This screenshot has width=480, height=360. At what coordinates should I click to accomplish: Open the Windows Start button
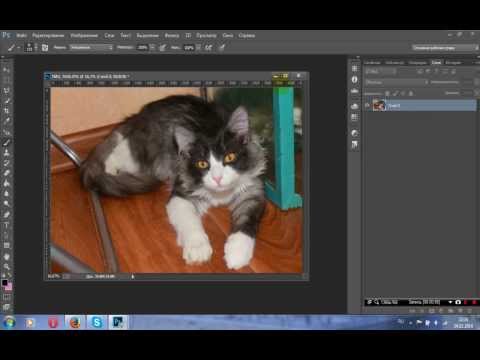pyautogui.click(x=9, y=322)
